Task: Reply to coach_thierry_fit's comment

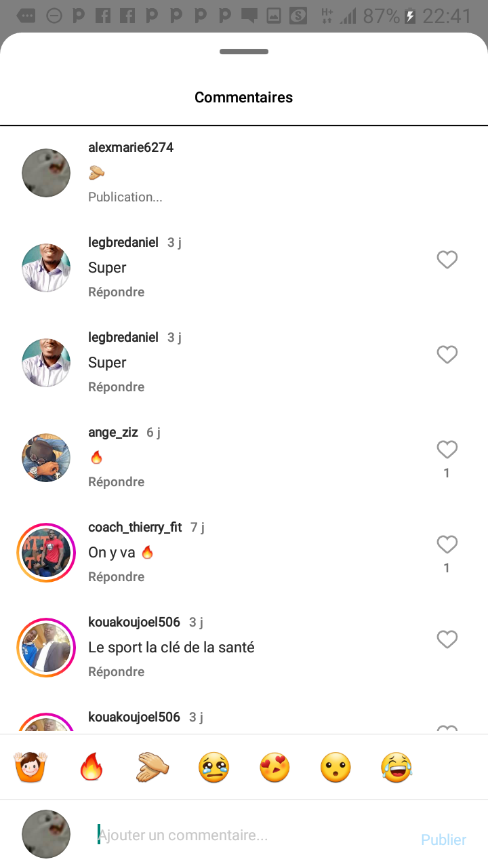Action: tap(116, 577)
